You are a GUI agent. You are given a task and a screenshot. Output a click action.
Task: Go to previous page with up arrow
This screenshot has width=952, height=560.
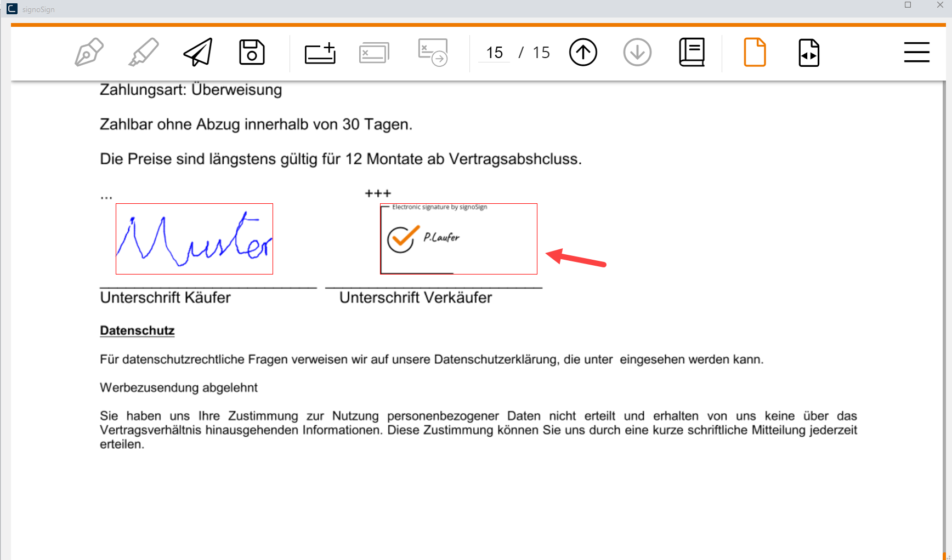pos(583,53)
